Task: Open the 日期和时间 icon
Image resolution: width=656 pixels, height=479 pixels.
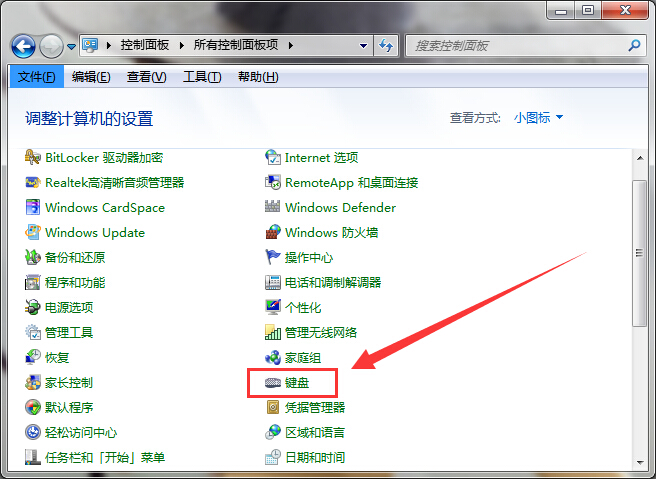Action: click(274, 457)
